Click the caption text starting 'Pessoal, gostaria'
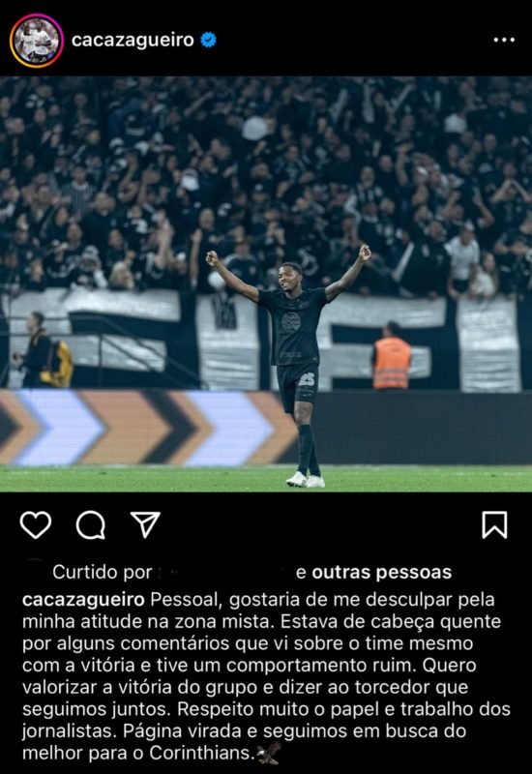Image resolution: width=532 pixels, height=774 pixels. pyautogui.click(x=267, y=676)
